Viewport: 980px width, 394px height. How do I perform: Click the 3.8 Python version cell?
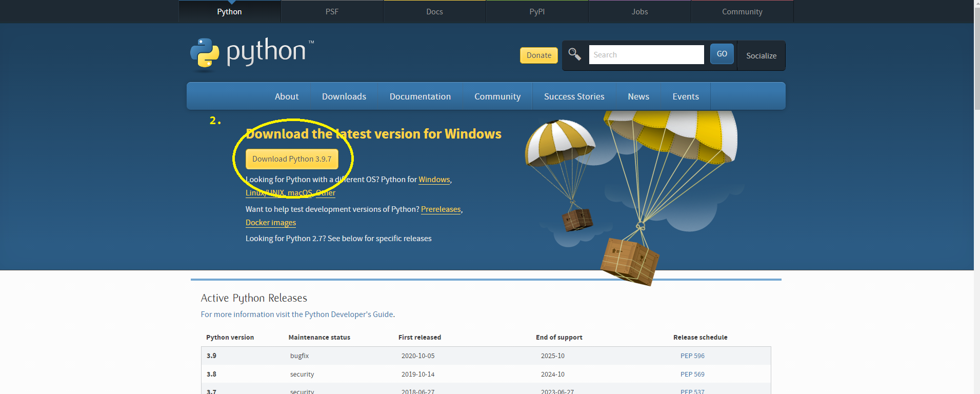pos(211,374)
